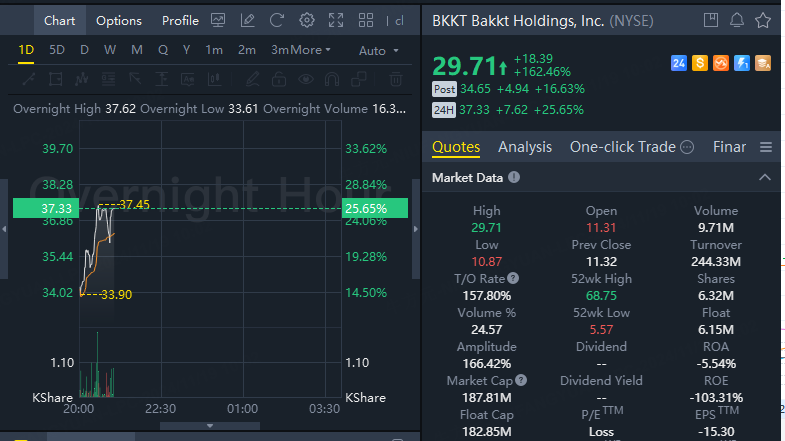
Task: Collapse chart right side arrow handle
Action: click(x=416, y=229)
